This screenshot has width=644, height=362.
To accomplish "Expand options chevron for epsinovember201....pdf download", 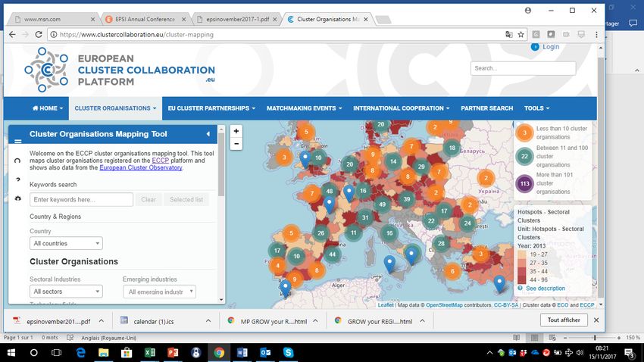I will (102, 321).
